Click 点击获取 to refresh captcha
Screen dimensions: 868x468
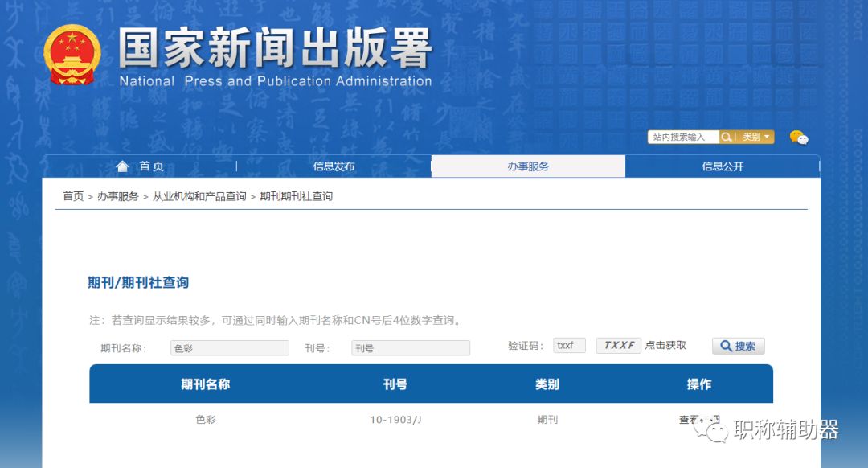pyautogui.click(x=665, y=345)
